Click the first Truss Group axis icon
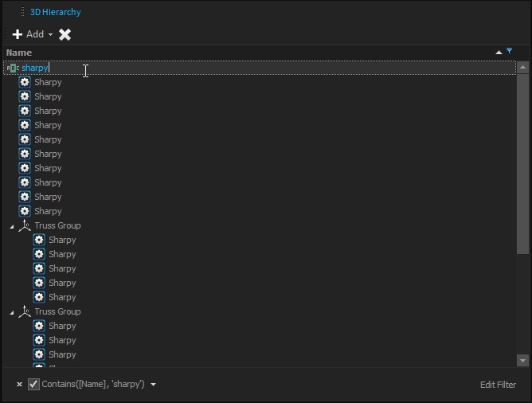This screenshot has height=403, width=532. [x=25, y=225]
